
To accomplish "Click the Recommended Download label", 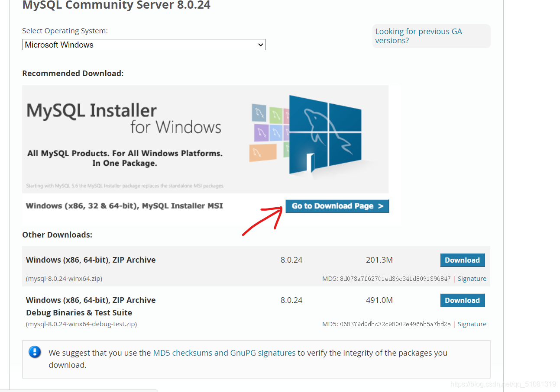I will (73, 74).
